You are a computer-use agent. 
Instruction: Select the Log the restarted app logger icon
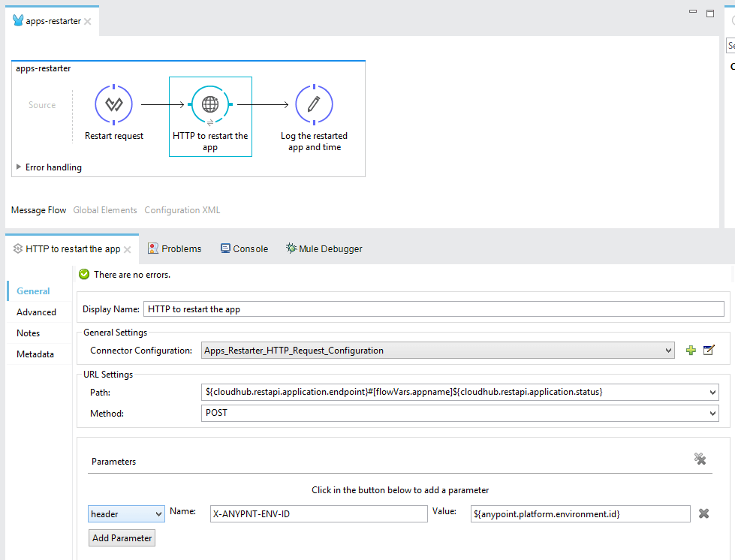[314, 104]
